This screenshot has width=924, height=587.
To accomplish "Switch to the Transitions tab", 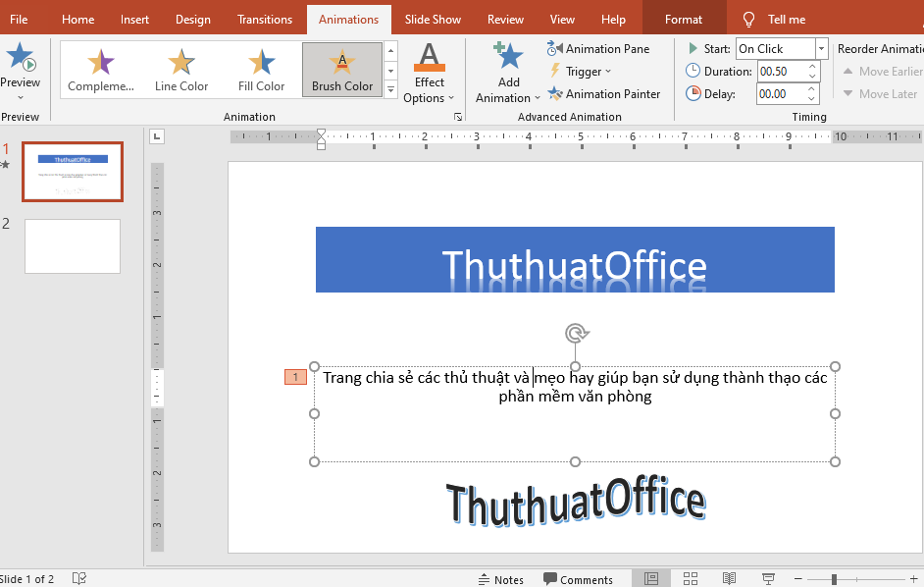I will point(264,18).
